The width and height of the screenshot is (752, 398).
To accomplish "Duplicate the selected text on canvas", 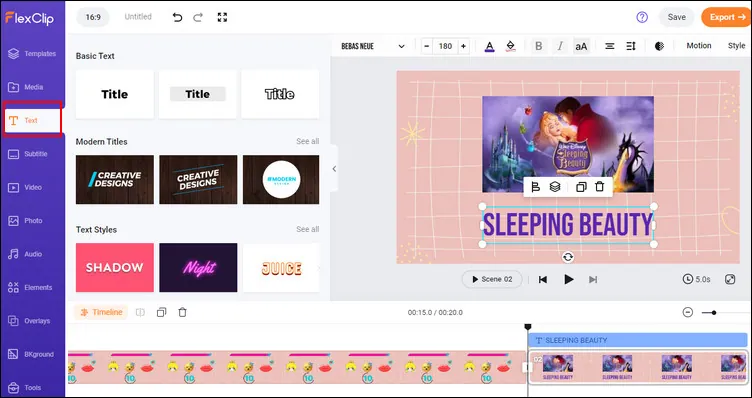I will coord(581,187).
